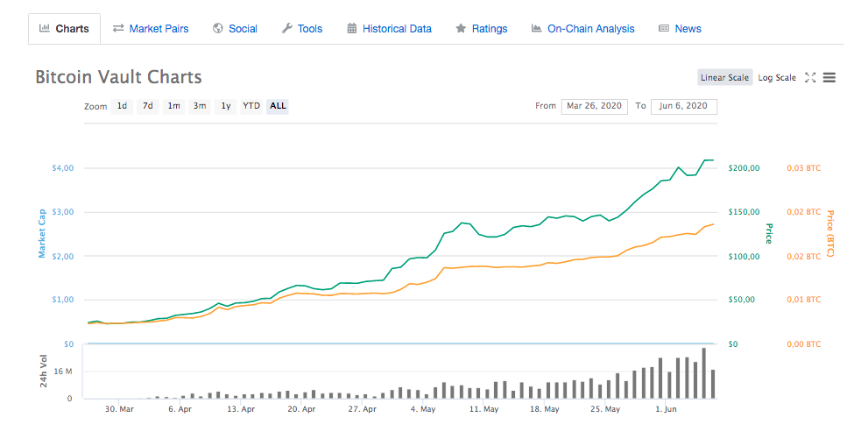
Task: Click the green Price axis title
Action: (768, 233)
